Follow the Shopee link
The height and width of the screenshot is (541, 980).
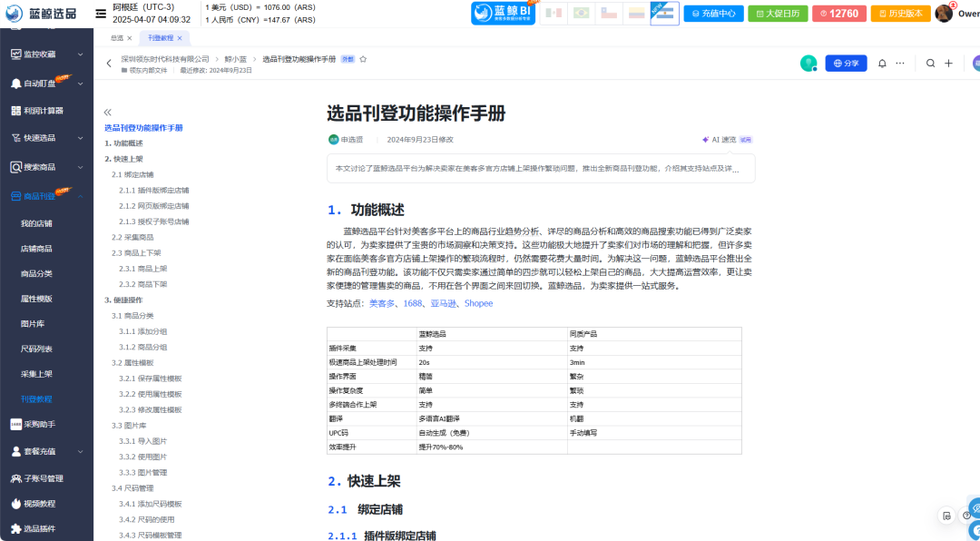[479, 303]
